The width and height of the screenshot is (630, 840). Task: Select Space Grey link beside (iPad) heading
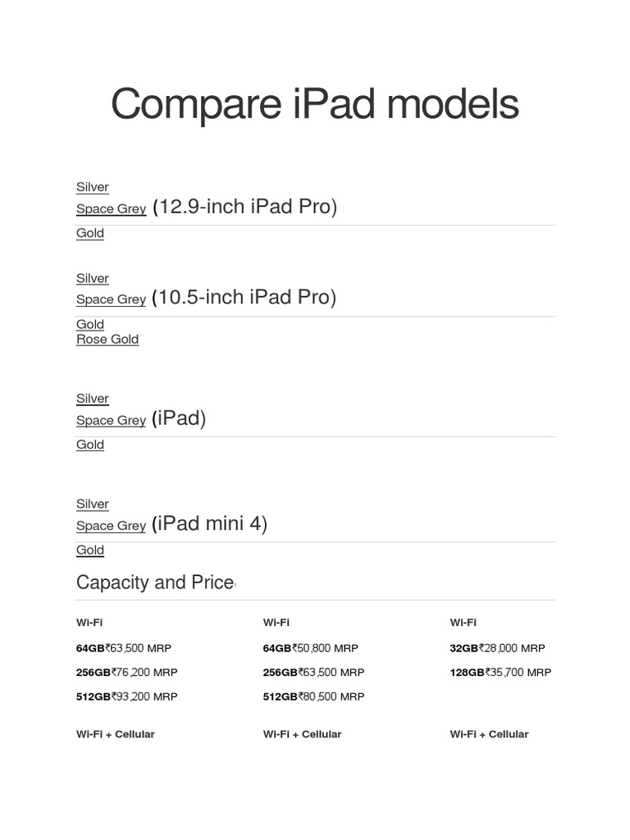(x=111, y=420)
